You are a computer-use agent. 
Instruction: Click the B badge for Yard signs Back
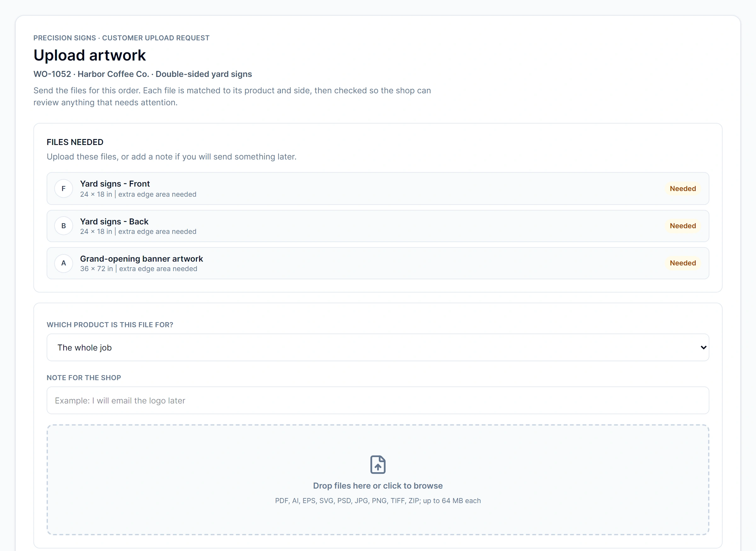(63, 226)
